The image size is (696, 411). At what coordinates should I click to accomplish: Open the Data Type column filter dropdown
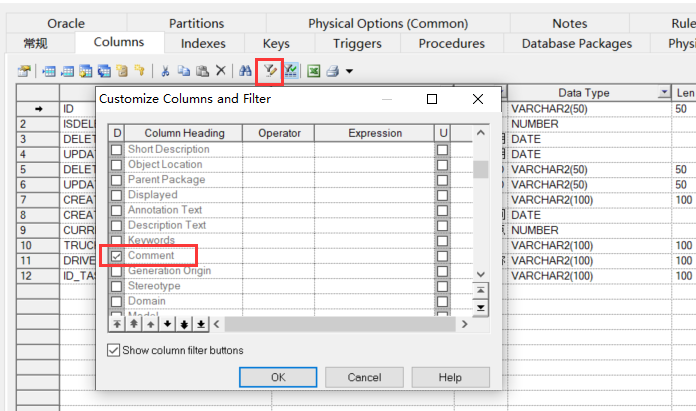coord(664,92)
